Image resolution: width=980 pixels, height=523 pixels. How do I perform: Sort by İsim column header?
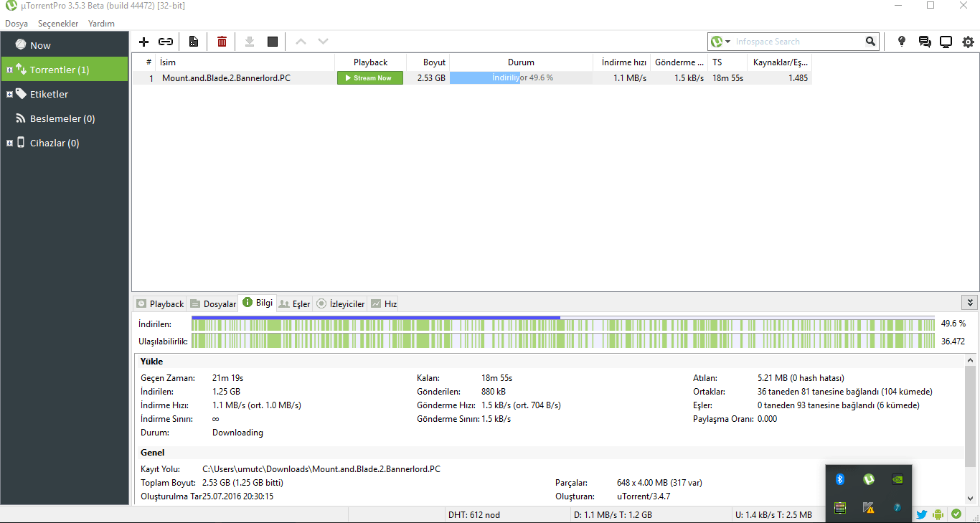point(245,62)
